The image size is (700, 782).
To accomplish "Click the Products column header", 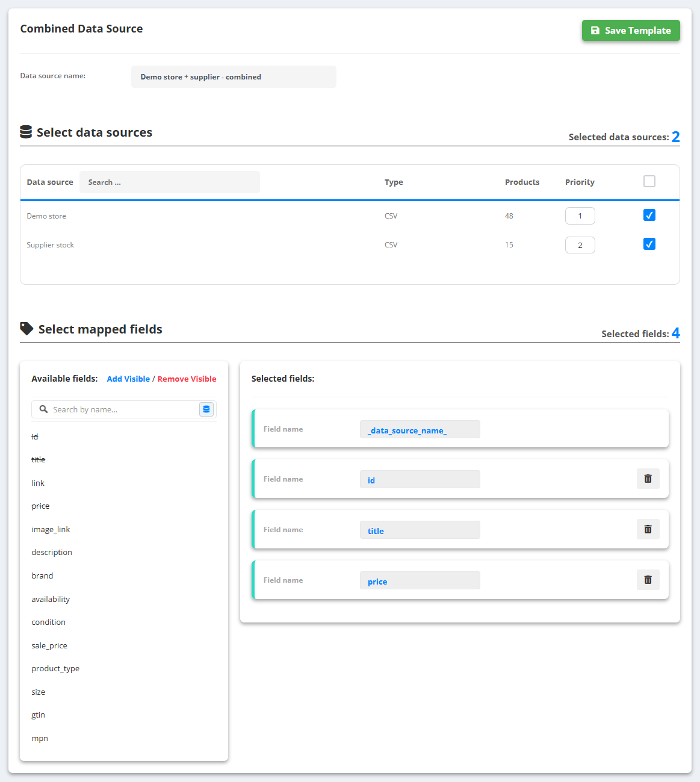I will tap(522, 182).
